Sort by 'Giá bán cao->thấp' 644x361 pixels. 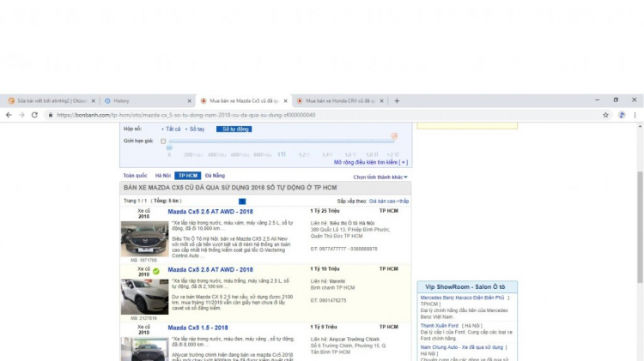pos(388,202)
